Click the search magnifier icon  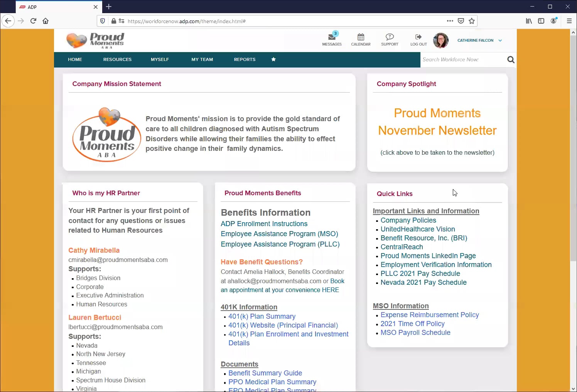pos(511,59)
